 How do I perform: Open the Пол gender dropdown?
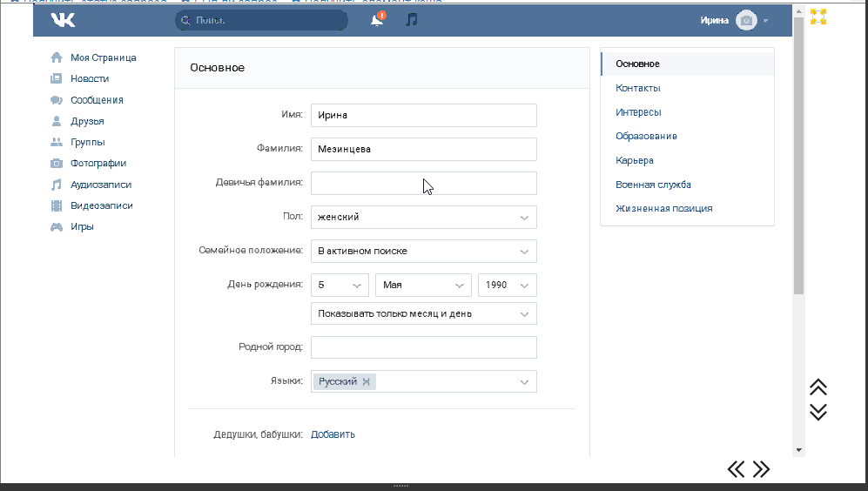point(423,217)
